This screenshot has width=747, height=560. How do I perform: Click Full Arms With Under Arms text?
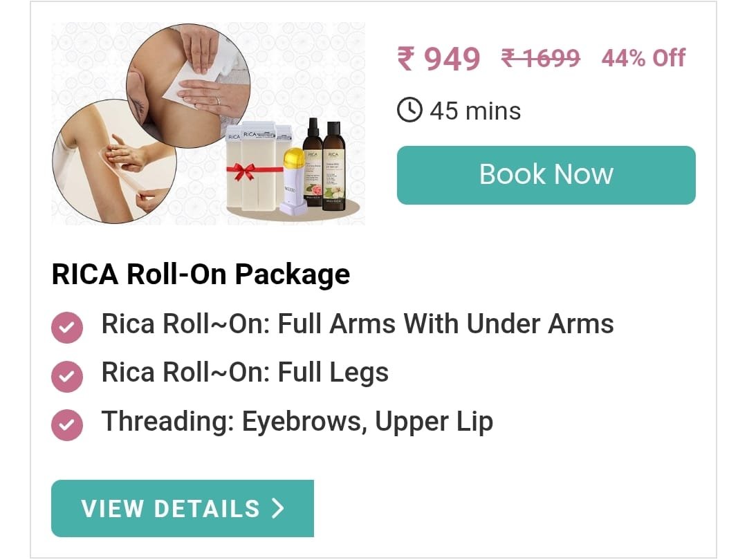446,324
